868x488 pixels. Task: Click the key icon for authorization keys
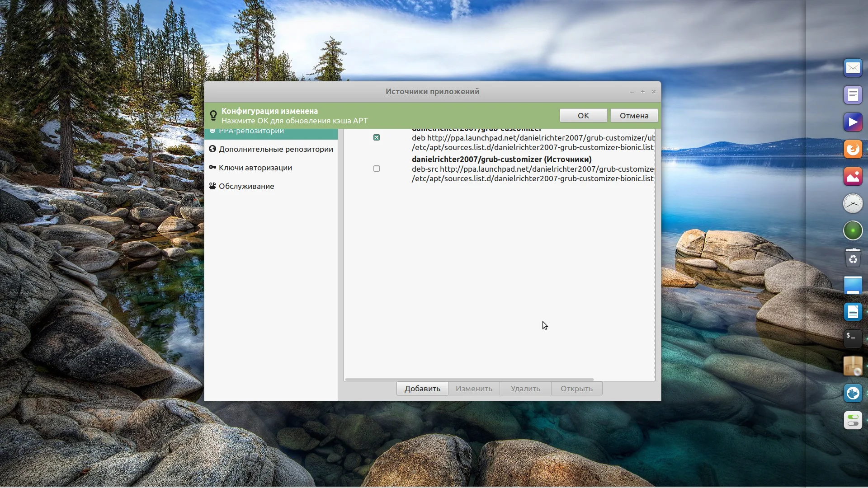(212, 168)
